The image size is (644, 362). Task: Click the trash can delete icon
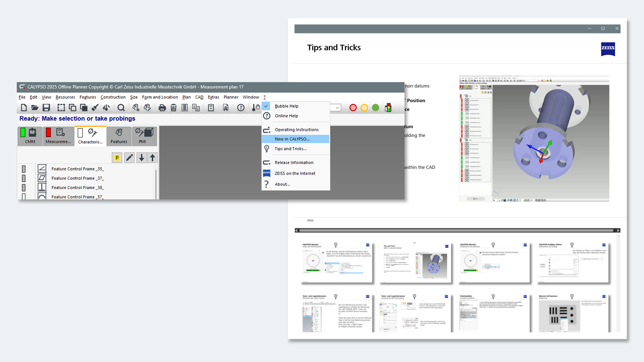click(x=173, y=108)
